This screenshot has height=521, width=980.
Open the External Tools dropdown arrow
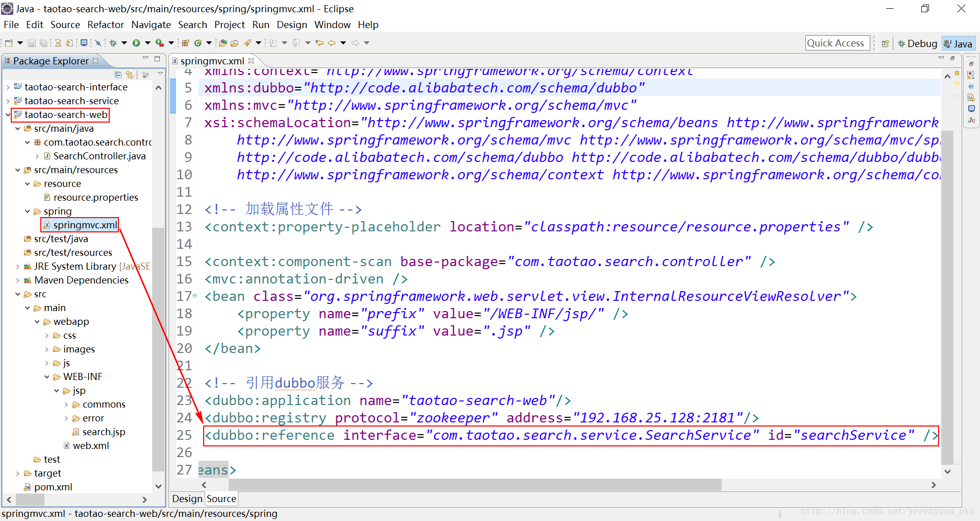click(171, 43)
